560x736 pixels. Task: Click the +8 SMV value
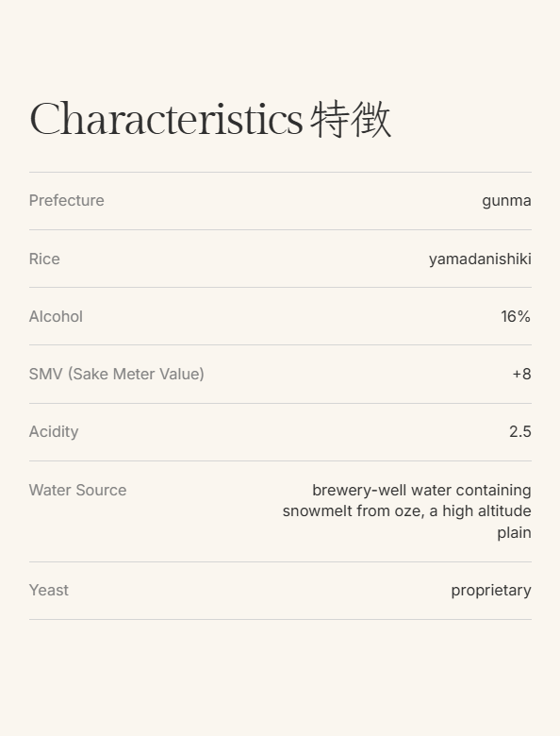[521, 374]
